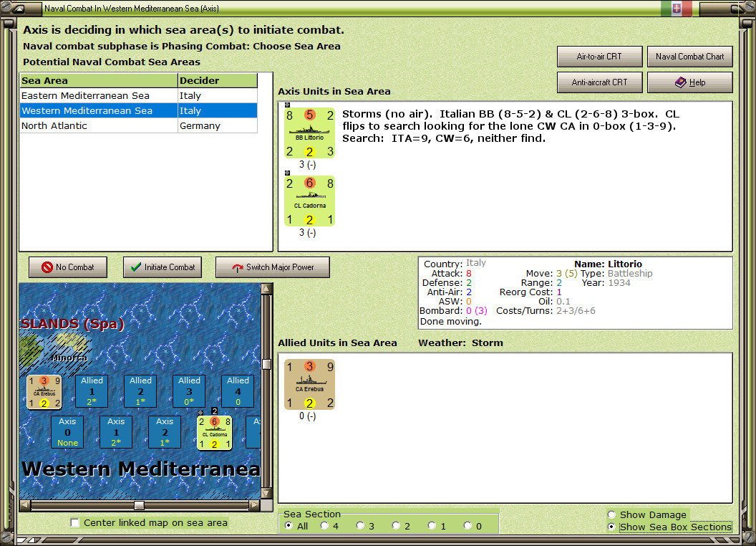Viewport: 756px width, 546px height.
Task: Click the Italian flag icon in title bar
Action: pos(677,8)
